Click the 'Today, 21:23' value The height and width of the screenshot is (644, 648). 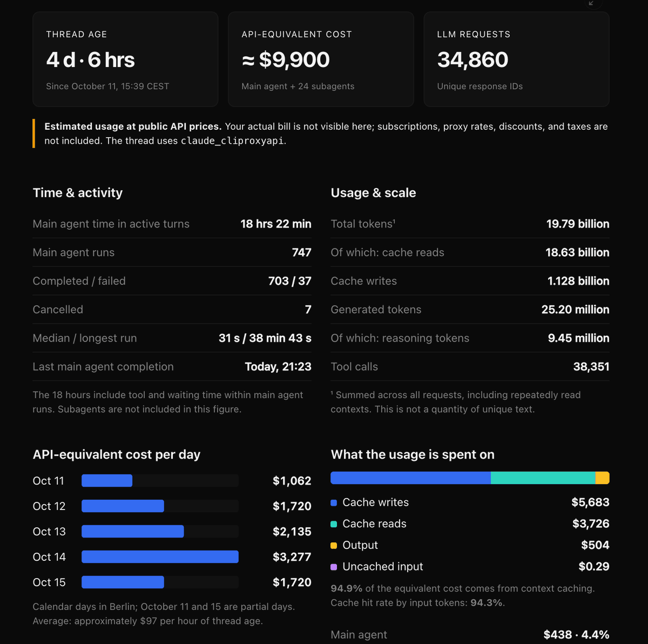278,367
